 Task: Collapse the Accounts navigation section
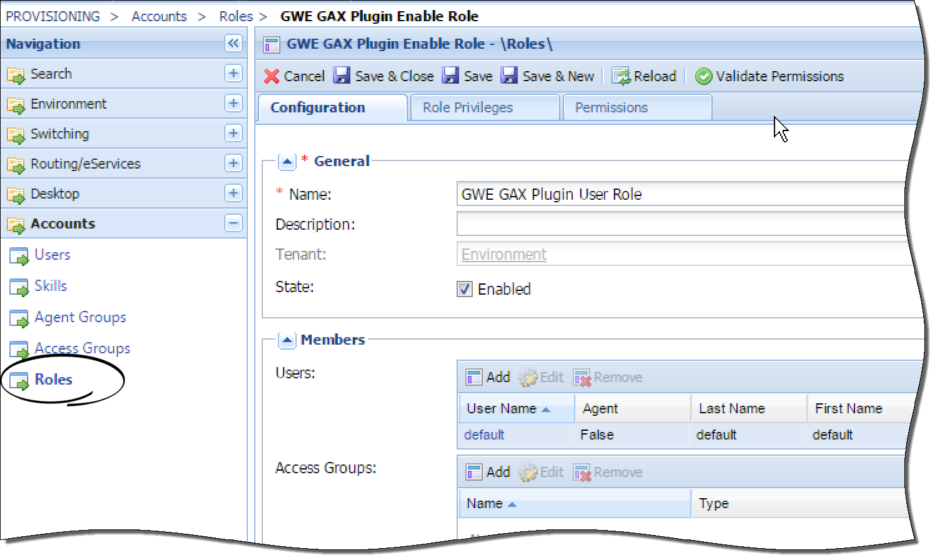(233, 223)
